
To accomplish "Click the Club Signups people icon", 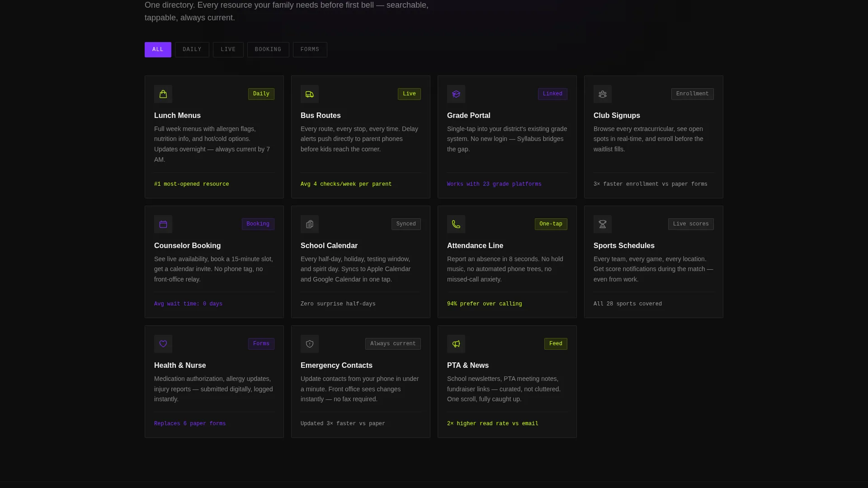I will tap(603, 94).
